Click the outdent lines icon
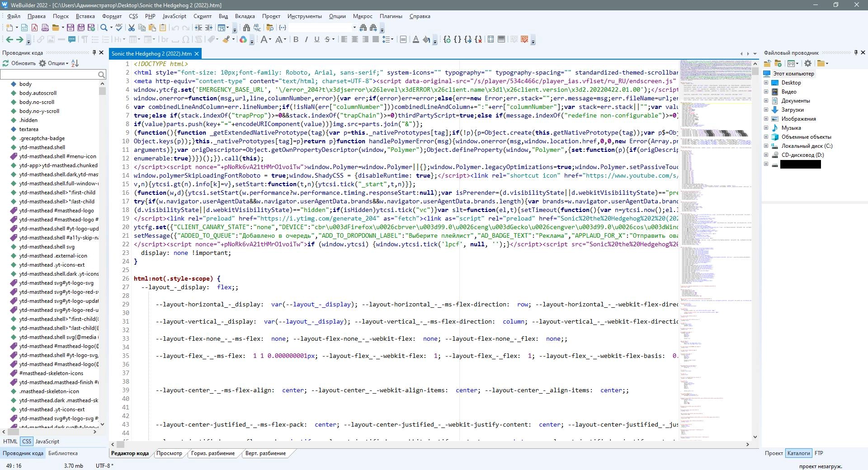Image resolution: width=868 pixels, height=470 pixels. [209, 28]
